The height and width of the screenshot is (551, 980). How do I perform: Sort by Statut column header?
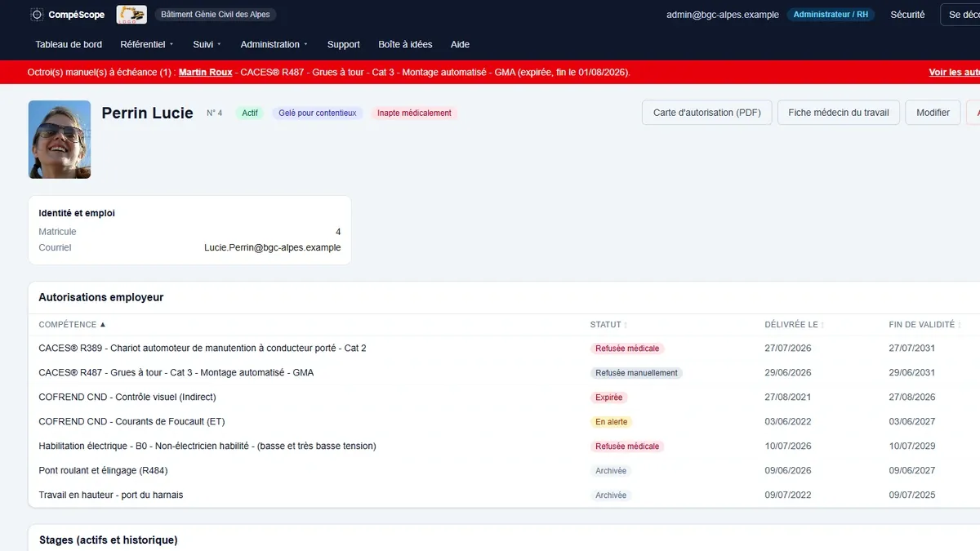coord(608,324)
